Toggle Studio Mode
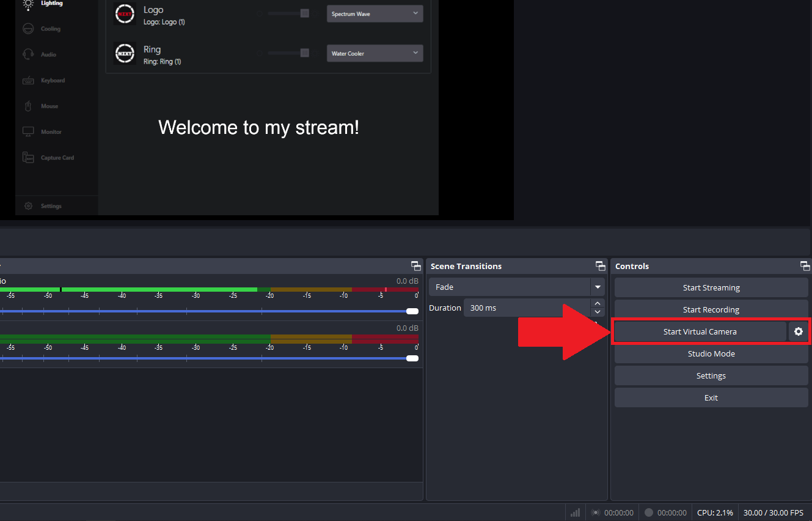The width and height of the screenshot is (812, 521). [x=711, y=353]
